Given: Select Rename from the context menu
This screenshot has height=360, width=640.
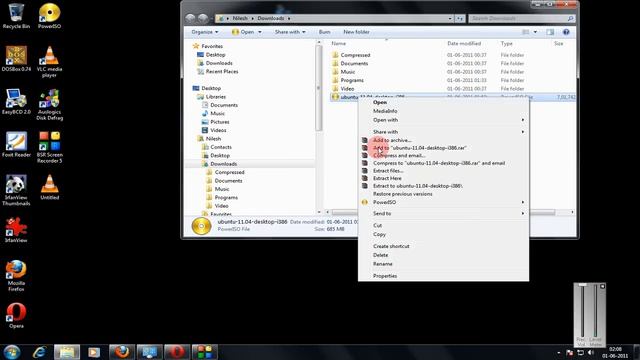Looking at the screenshot, I should [x=443, y=264].
